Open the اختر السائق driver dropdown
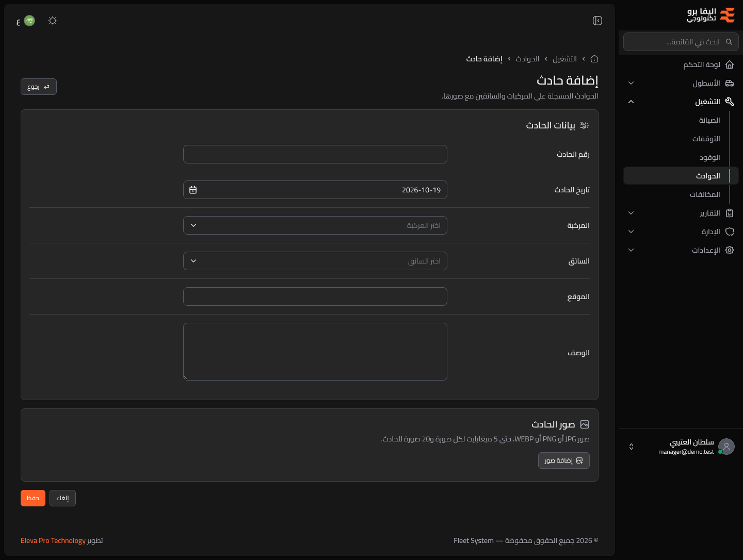Viewport: 743px width, 560px height. click(315, 261)
